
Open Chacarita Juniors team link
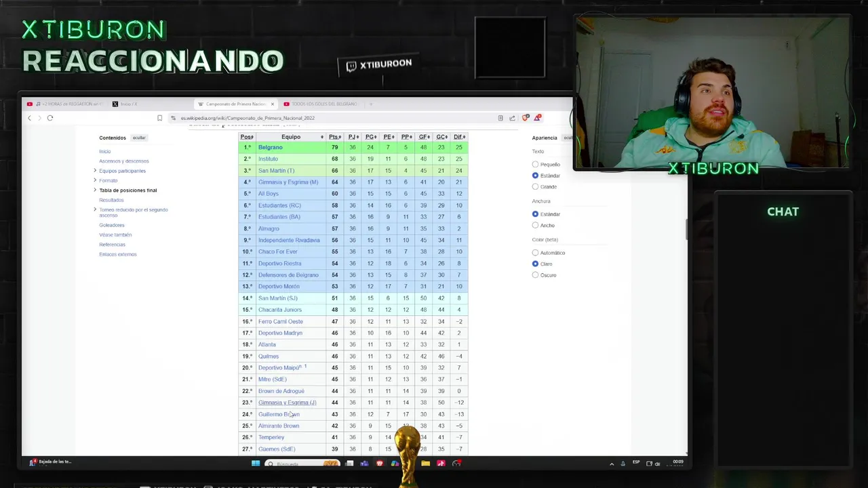point(280,310)
